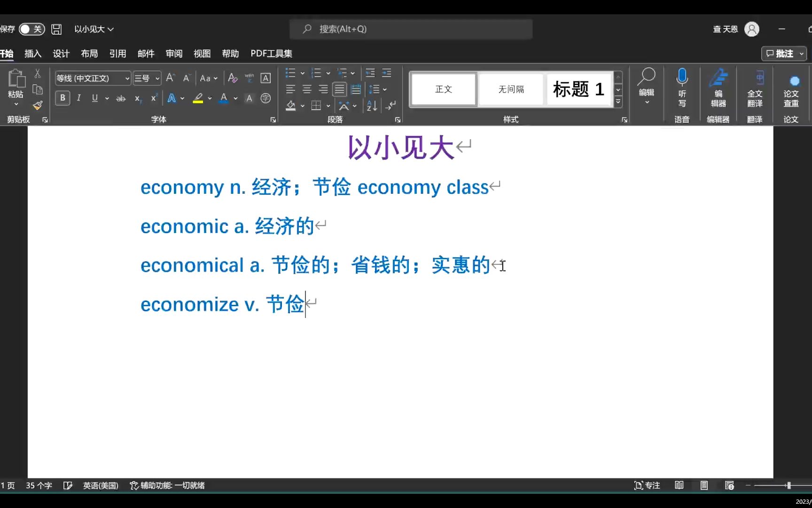
Task: Open the Insert tab
Action: point(33,54)
